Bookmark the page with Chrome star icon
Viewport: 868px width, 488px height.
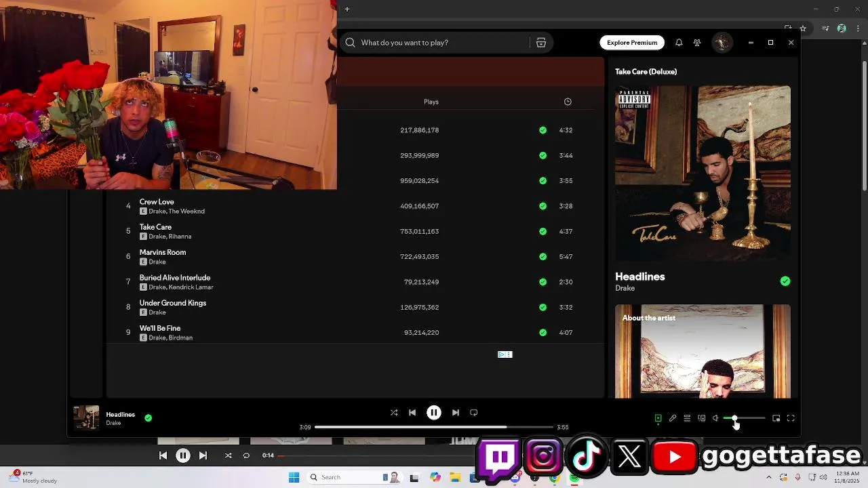(x=803, y=28)
